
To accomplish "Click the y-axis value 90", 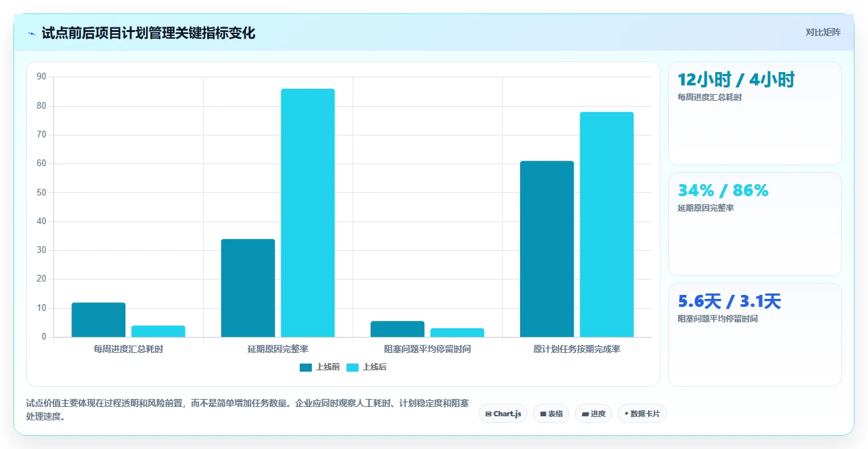I will click(41, 77).
